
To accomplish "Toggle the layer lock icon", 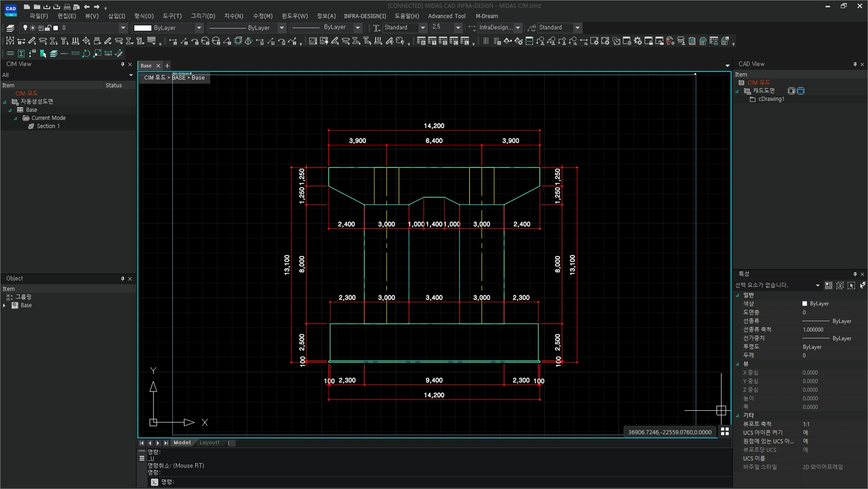I will (48, 28).
